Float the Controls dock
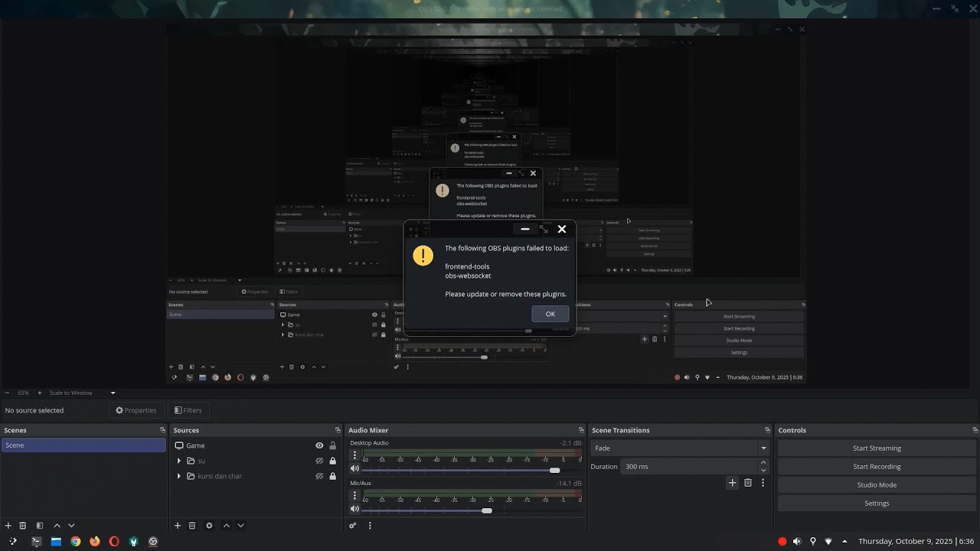This screenshot has width=980, height=551. [x=975, y=430]
